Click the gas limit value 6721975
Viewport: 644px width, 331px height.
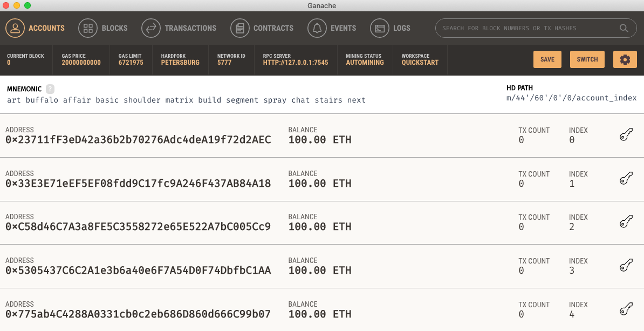tap(131, 63)
